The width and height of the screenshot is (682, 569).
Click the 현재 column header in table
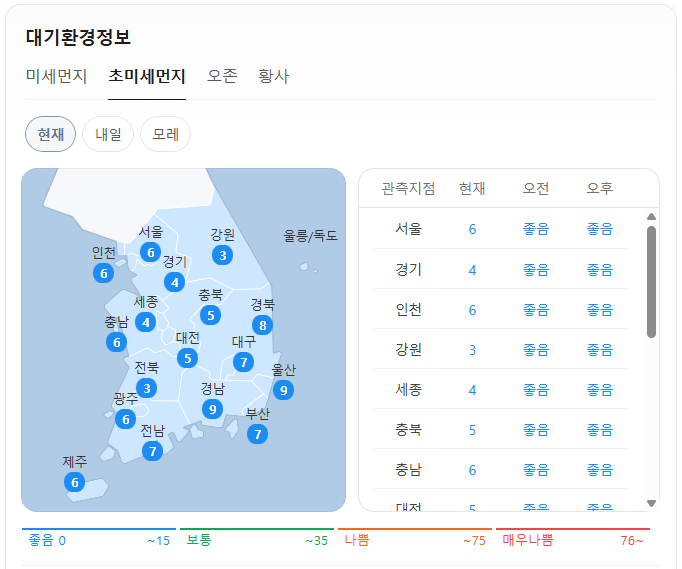(472, 188)
